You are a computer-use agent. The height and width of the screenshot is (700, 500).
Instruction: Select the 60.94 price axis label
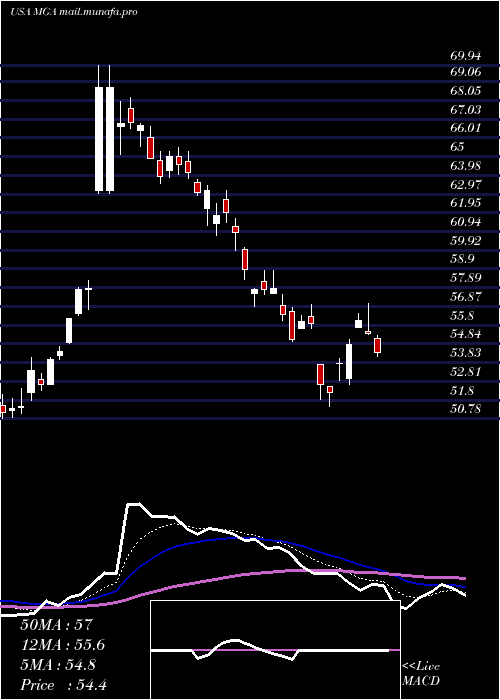tap(466, 222)
